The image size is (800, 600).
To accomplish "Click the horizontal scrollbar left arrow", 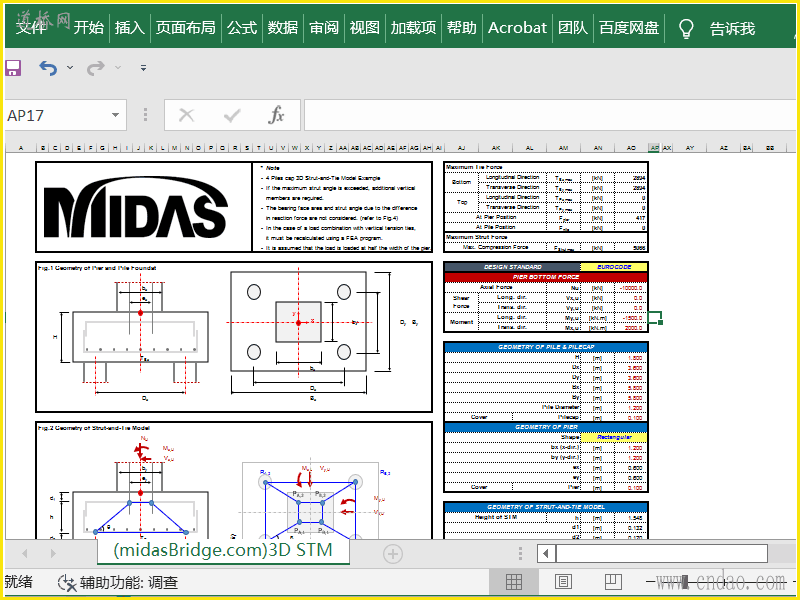I will 545,554.
